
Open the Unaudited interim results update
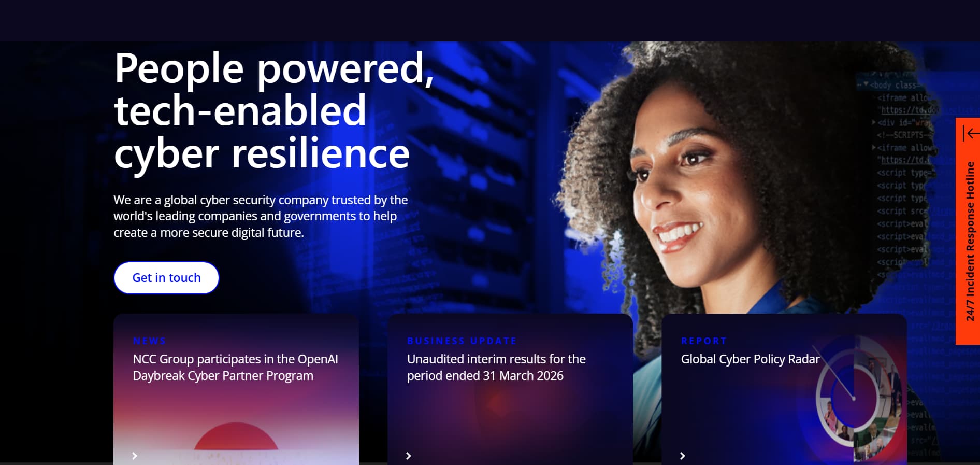pos(496,367)
